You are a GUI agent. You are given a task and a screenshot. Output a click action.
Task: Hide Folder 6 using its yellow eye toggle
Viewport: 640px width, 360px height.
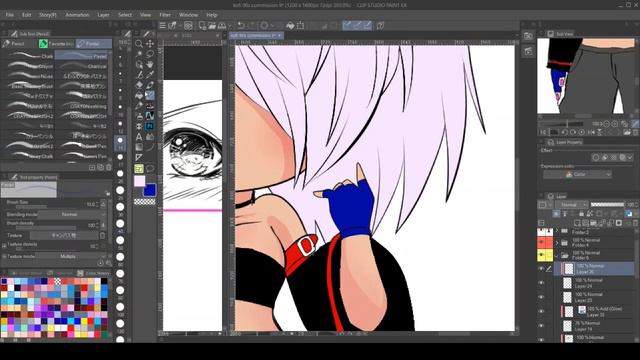pos(541,256)
